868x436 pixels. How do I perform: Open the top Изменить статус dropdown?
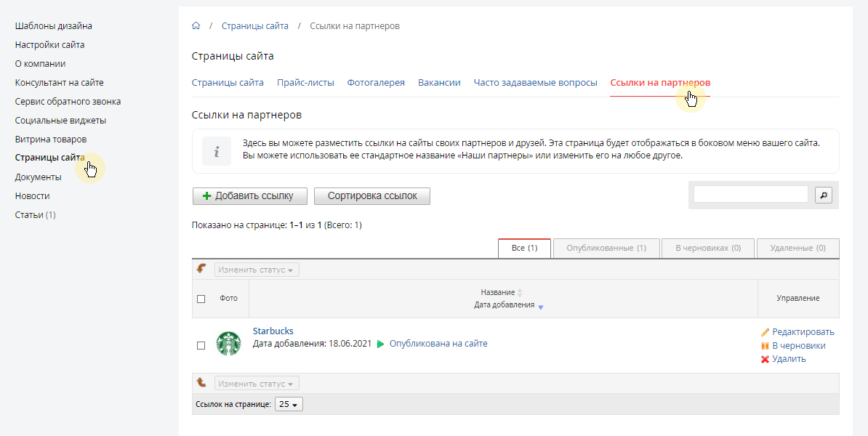point(257,270)
